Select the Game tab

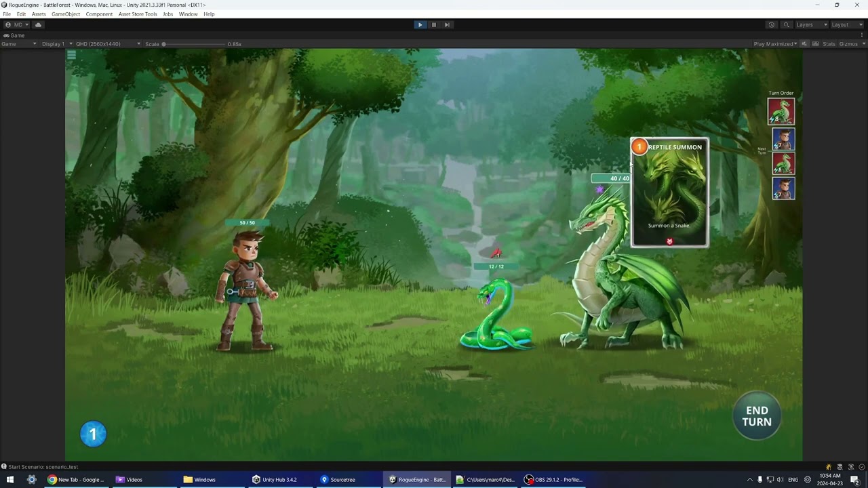[14, 35]
